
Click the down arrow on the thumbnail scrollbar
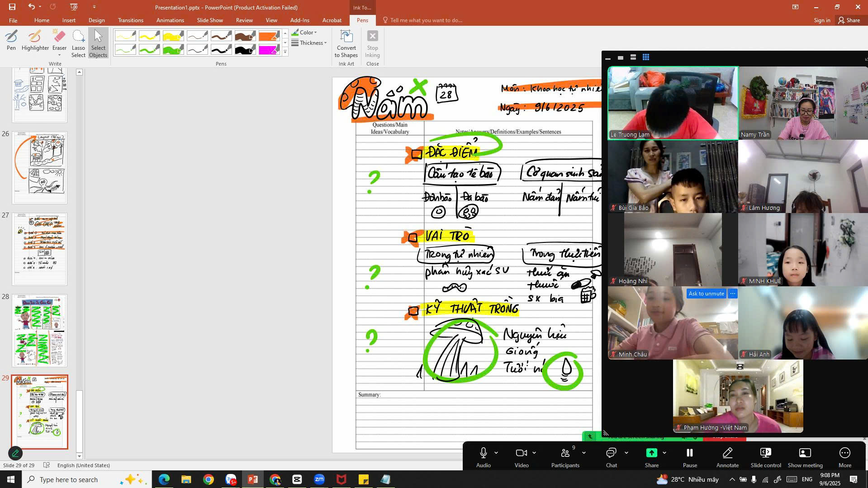click(x=79, y=456)
